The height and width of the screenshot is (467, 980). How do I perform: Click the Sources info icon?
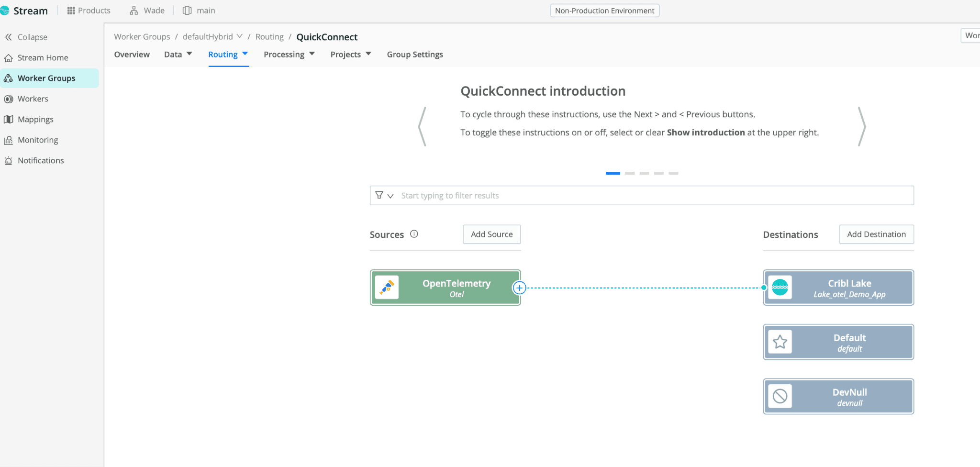414,234
